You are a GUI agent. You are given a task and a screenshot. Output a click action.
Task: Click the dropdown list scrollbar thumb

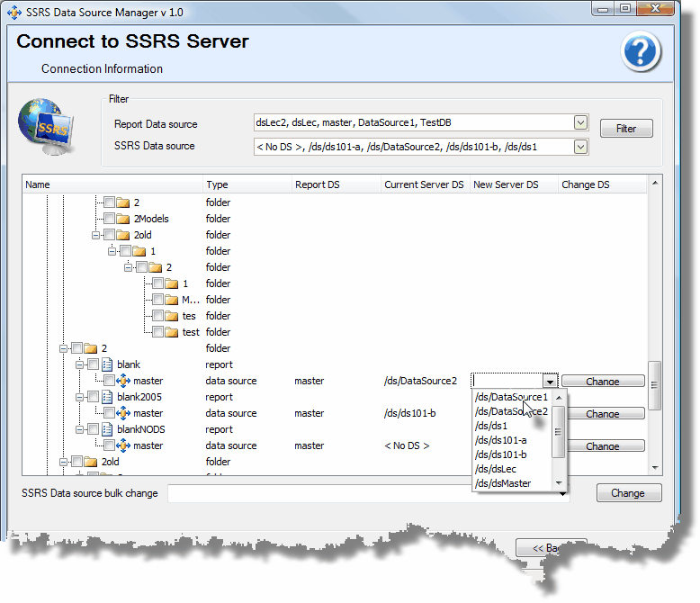(558, 431)
